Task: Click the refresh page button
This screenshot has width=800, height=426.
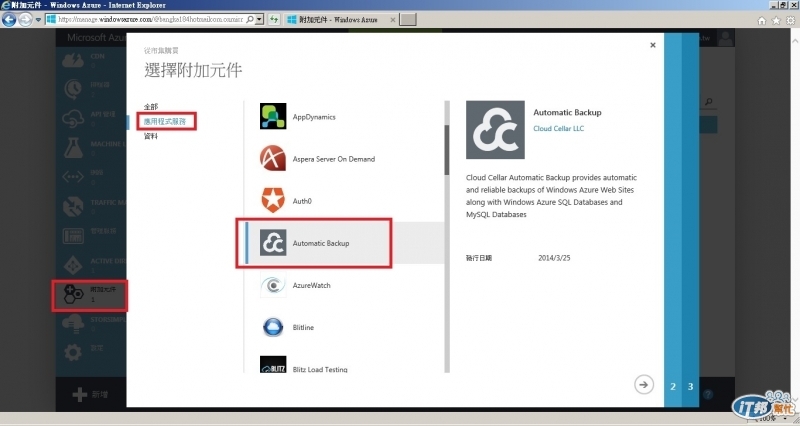Action: click(274, 19)
